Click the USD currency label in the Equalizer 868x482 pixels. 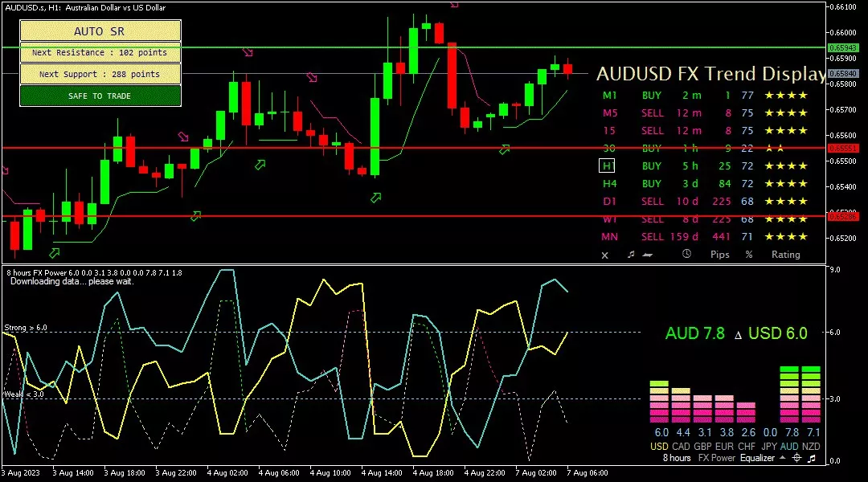(x=659, y=447)
